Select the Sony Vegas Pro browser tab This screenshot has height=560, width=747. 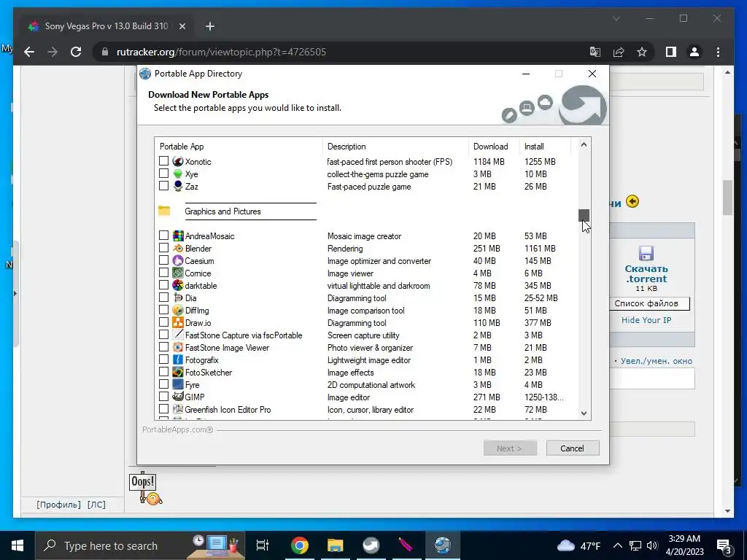click(105, 26)
